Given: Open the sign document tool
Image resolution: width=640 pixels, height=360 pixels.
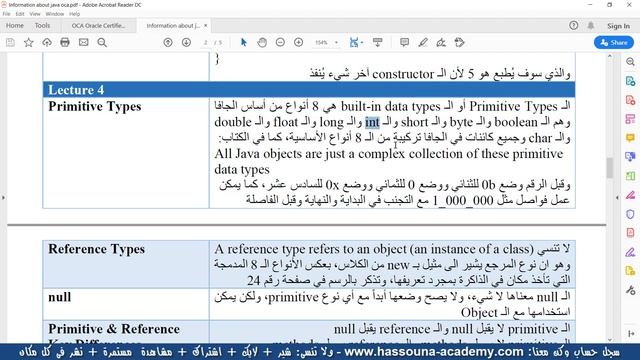Looking at the screenshot, I should 441,42.
